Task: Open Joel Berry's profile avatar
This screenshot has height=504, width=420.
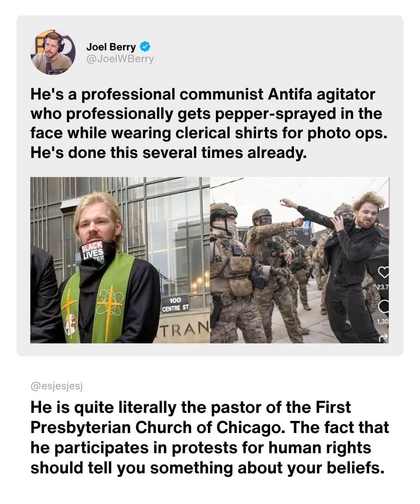Action: click(53, 52)
